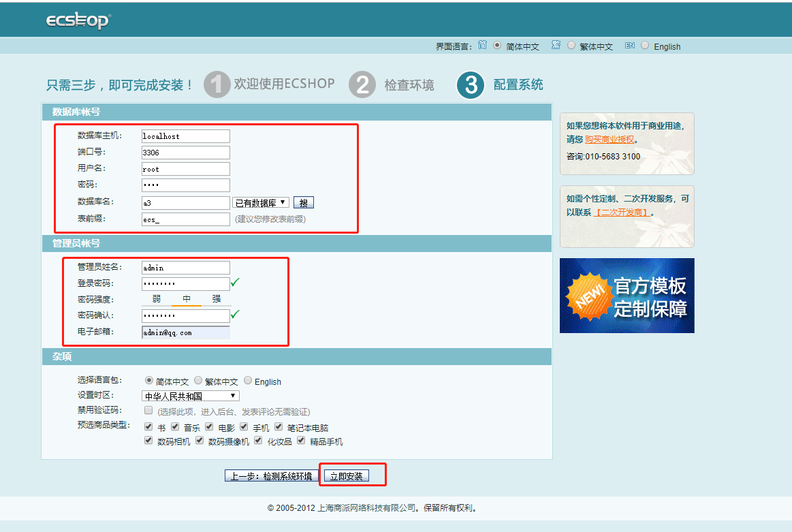The image size is (792, 532).
Task: Uncheck the 化妆品 product type checkbox
Action: [x=258, y=441]
